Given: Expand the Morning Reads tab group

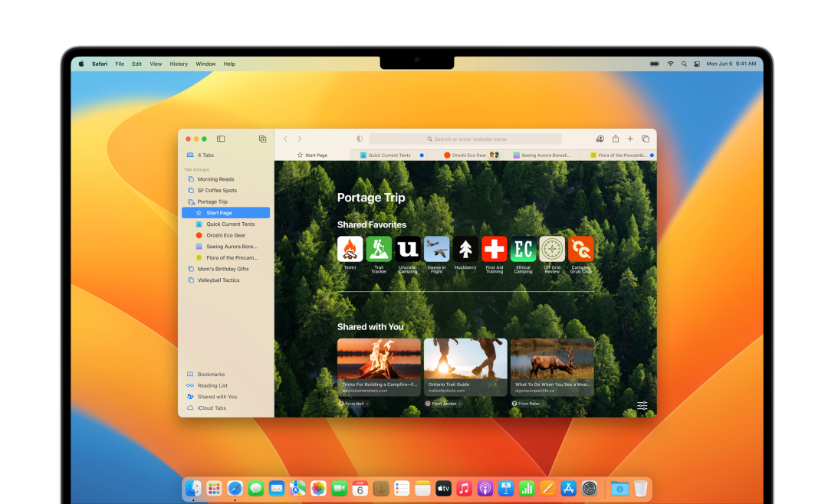Looking at the screenshot, I should (215, 179).
